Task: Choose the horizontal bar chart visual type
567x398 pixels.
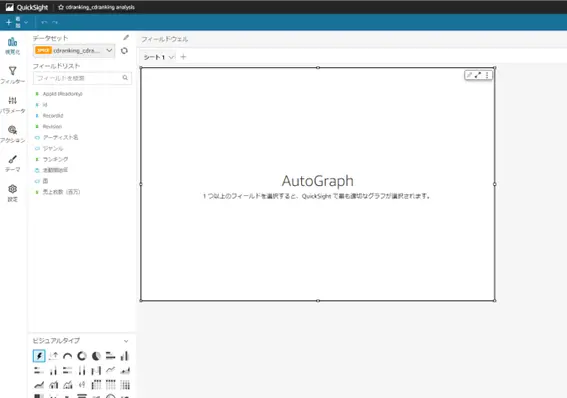Action: tap(111, 356)
